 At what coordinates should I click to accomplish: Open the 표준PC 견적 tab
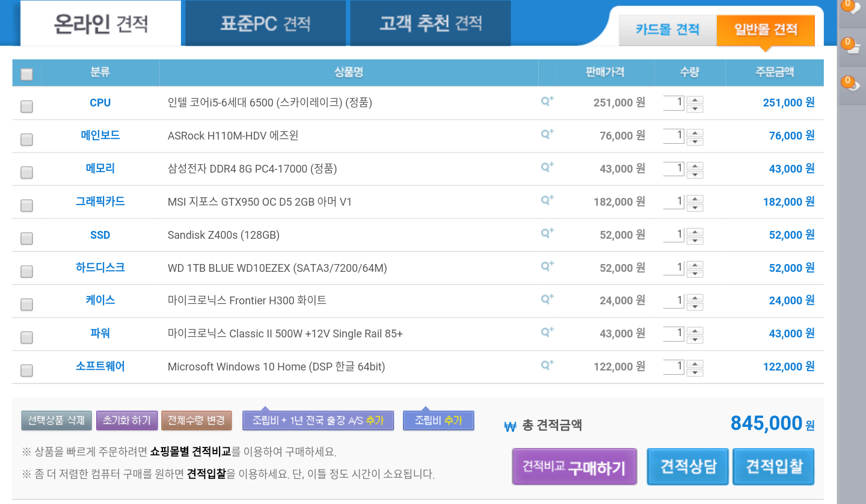coord(265,23)
